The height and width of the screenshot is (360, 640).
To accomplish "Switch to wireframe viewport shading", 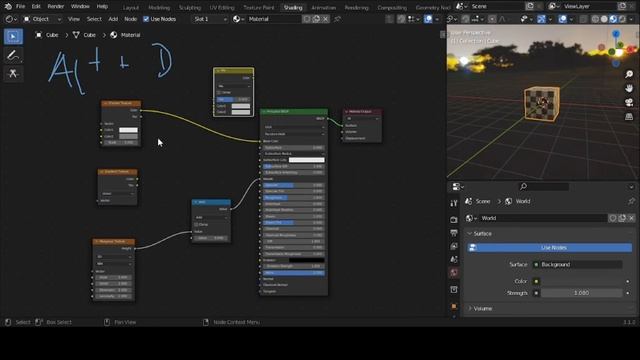I will (x=595, y=19).
